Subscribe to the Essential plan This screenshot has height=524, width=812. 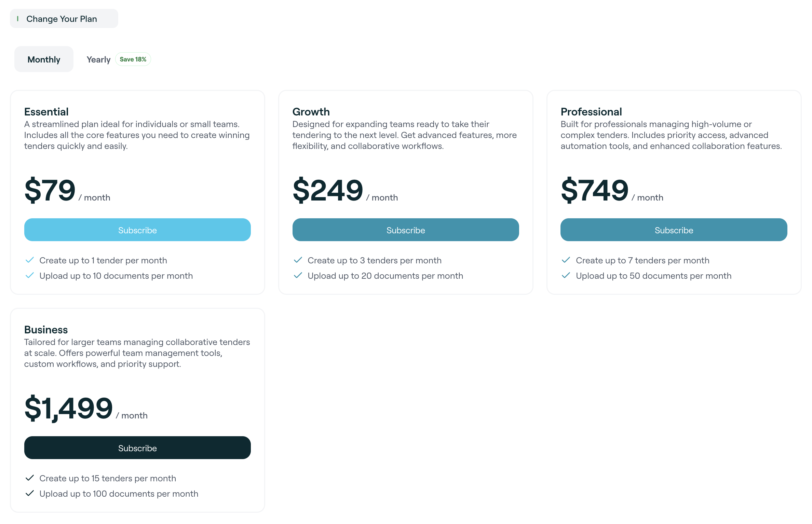pyautogui.click(x=137, y=230)
